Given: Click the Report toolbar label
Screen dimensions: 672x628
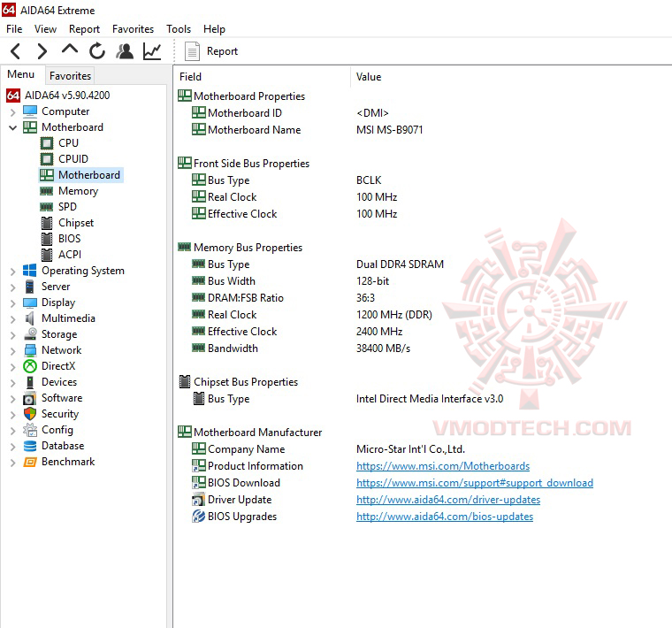Looking at the screenshot, I should point(222,51).
